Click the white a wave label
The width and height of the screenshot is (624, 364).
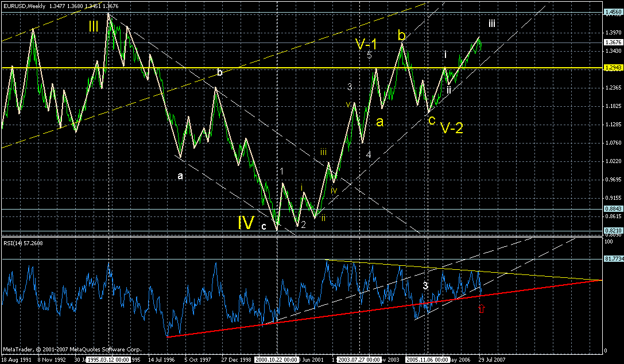[x=180, y=176]
